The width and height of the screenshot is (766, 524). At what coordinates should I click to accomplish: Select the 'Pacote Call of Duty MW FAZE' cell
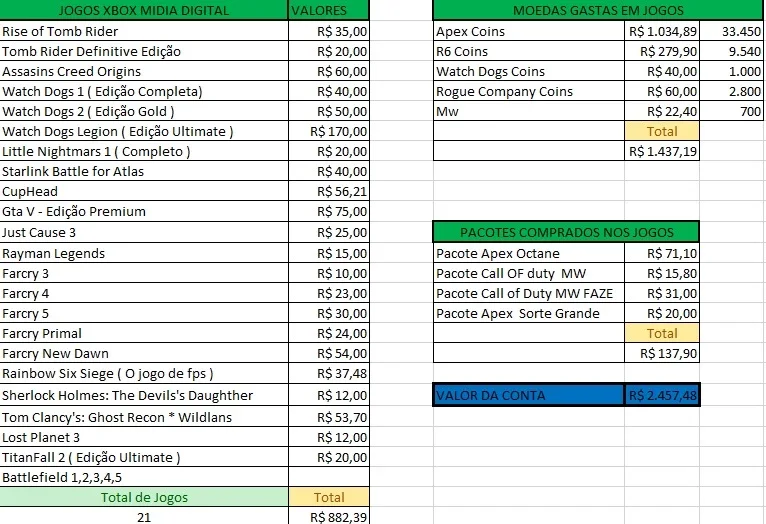tap(529, 293)
